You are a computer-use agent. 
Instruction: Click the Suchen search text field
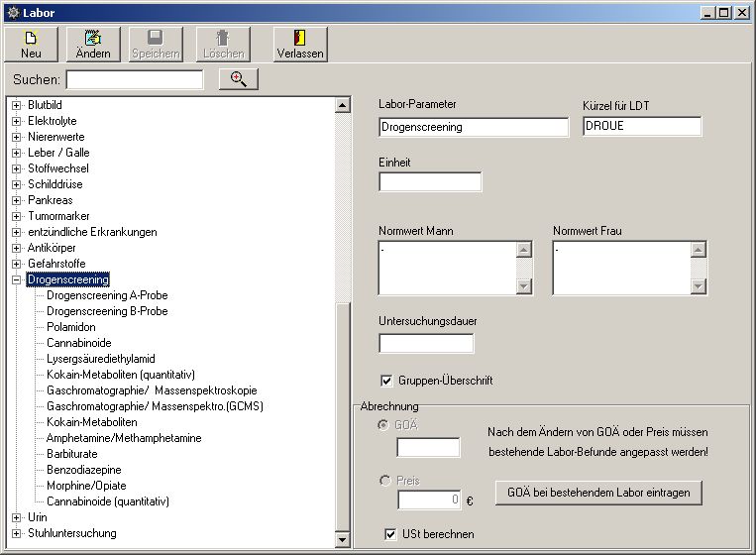click(x=135, y=79)
